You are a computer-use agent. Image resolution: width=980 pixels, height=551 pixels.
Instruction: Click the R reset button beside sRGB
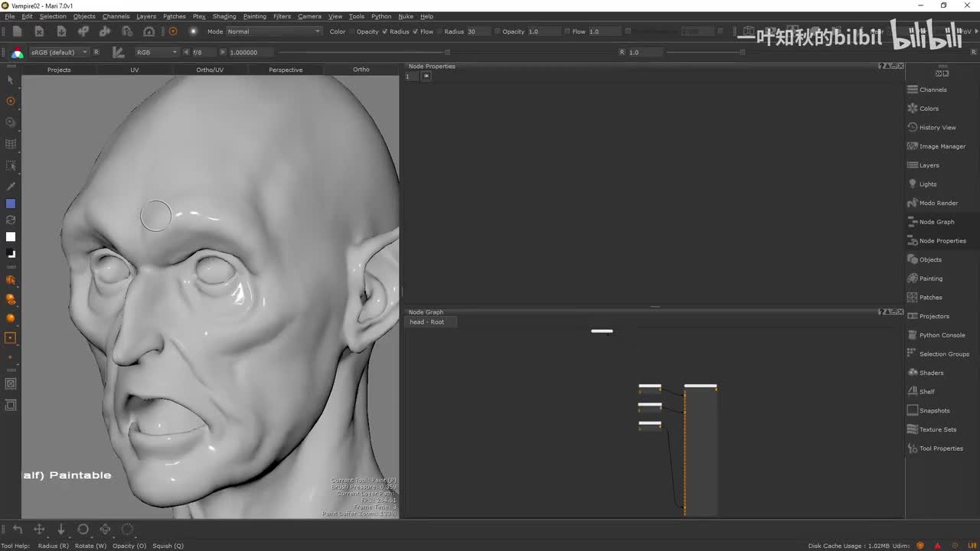click(x=96, y=52)
